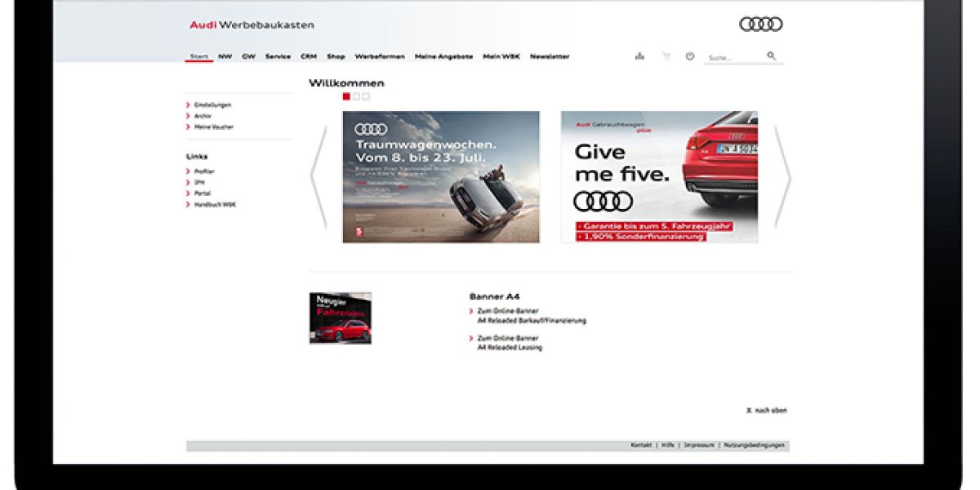Image resolution: width=980 pixels, height=490 pixels.
Task: Open the Handbuch WBK link
Action: [x=215, y=205]
